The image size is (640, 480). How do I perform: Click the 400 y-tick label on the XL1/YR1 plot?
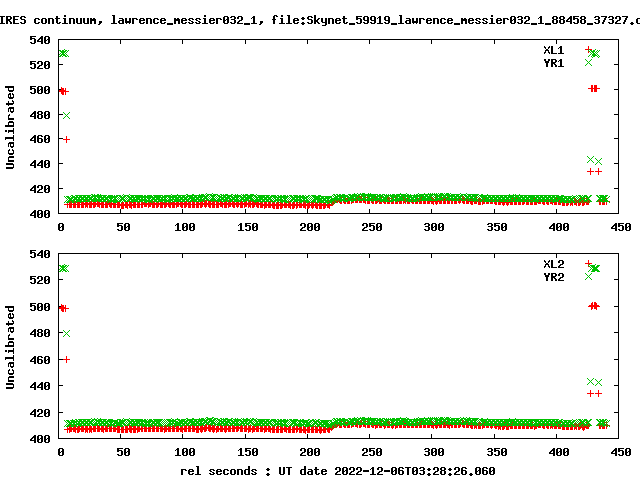(40, 214)
